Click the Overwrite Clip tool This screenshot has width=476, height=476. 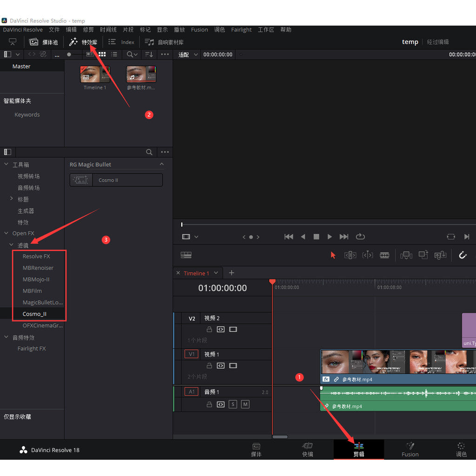(423, 255)
